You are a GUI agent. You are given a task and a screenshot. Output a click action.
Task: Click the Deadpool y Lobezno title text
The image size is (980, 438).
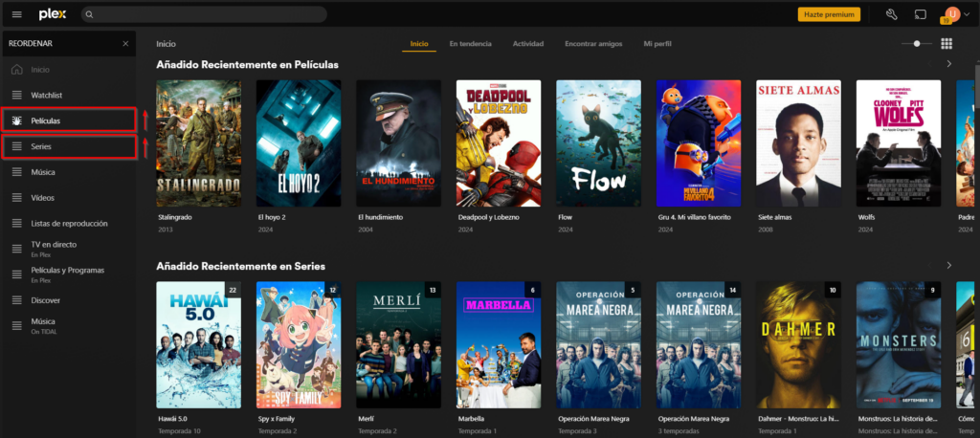click(x=489, y=217)
